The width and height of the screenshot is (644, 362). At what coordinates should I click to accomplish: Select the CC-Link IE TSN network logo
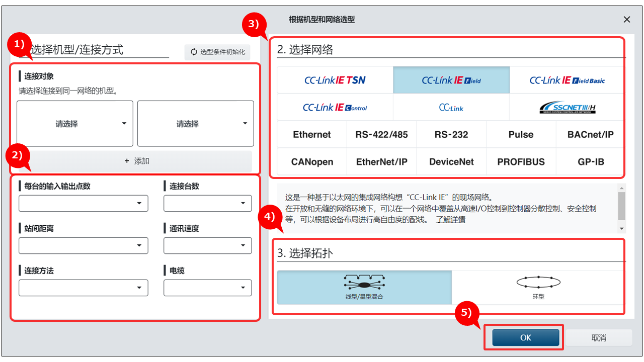click(x=335, y=80)
